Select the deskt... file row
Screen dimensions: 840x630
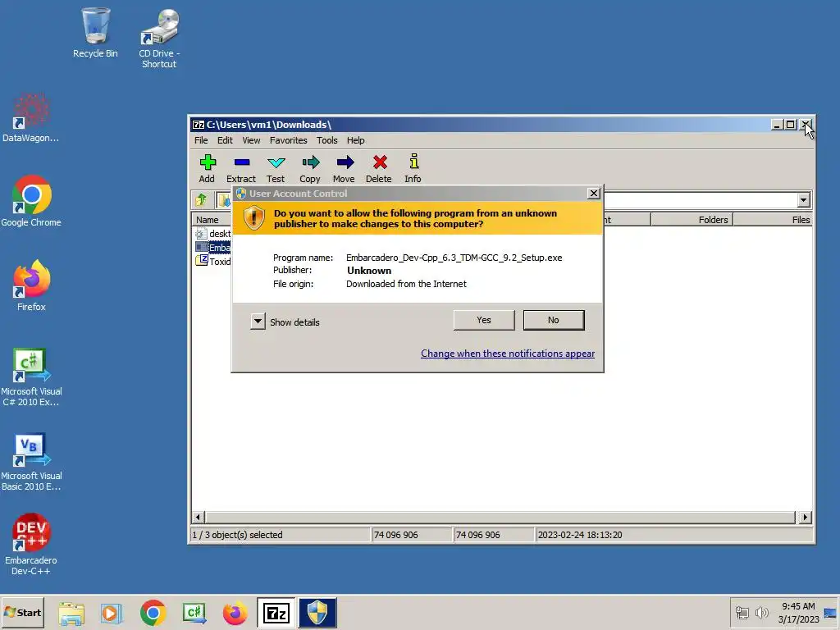click(x=213, y=234)
